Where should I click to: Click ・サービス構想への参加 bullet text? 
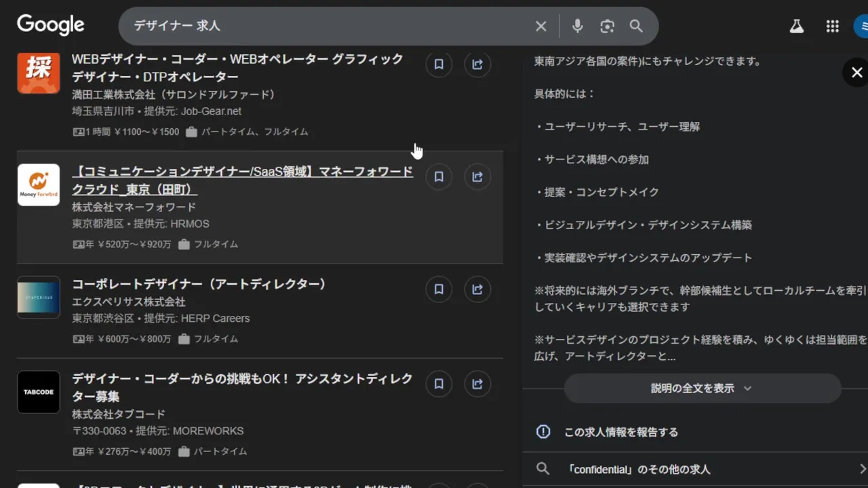click(x=591, y=160)
